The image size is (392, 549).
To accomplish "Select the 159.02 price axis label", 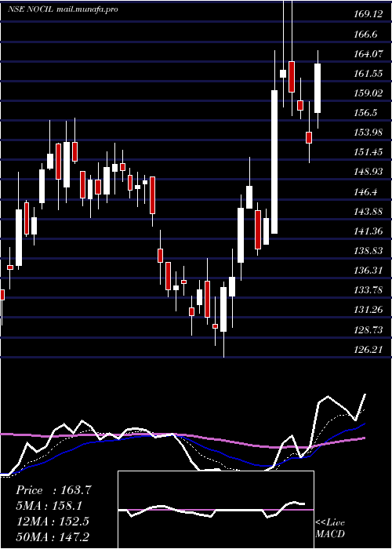I will [368, 93].
